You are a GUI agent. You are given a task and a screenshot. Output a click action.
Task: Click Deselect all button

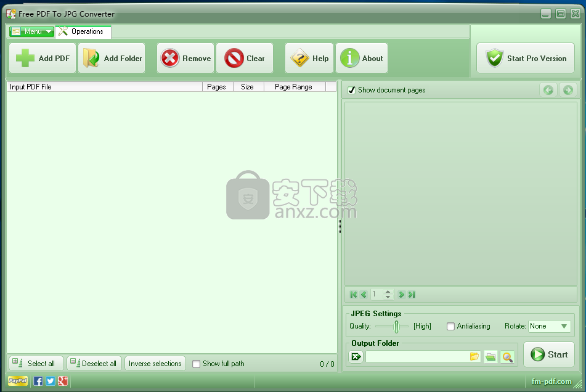coord(94,363)
